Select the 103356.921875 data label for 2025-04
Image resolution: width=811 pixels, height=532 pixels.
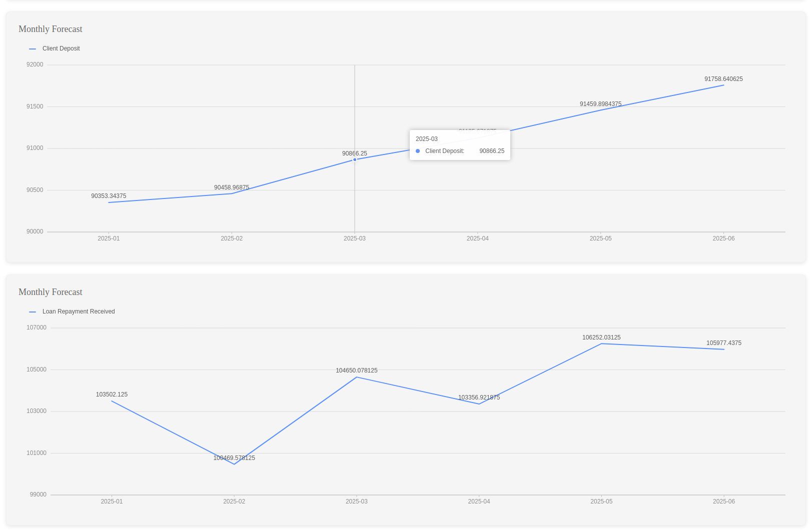479,397
